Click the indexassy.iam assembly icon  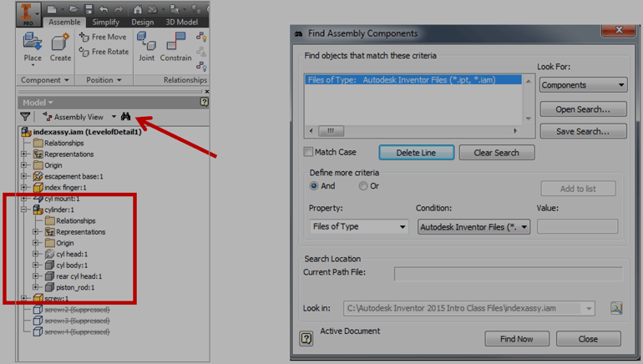tap(27, 132)
